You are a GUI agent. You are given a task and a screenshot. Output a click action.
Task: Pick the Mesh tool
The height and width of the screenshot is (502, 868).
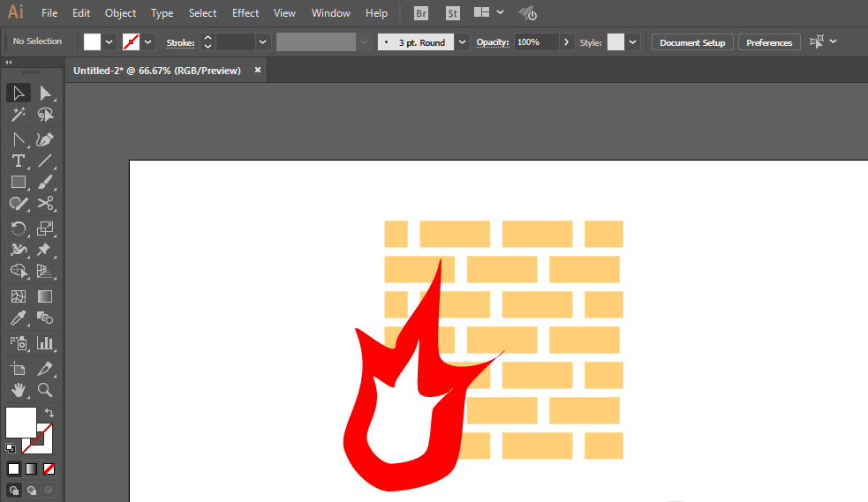(19, 296)
